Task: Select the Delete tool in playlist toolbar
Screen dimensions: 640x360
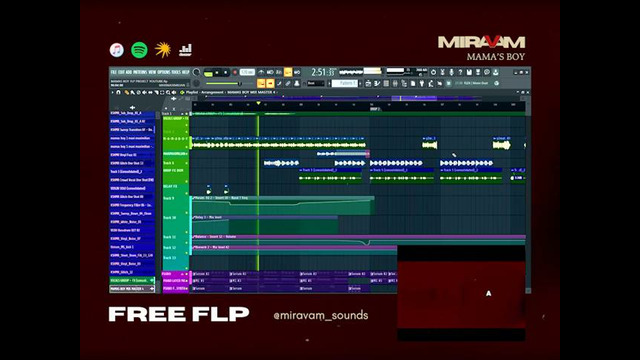Action: click(138, 92)
